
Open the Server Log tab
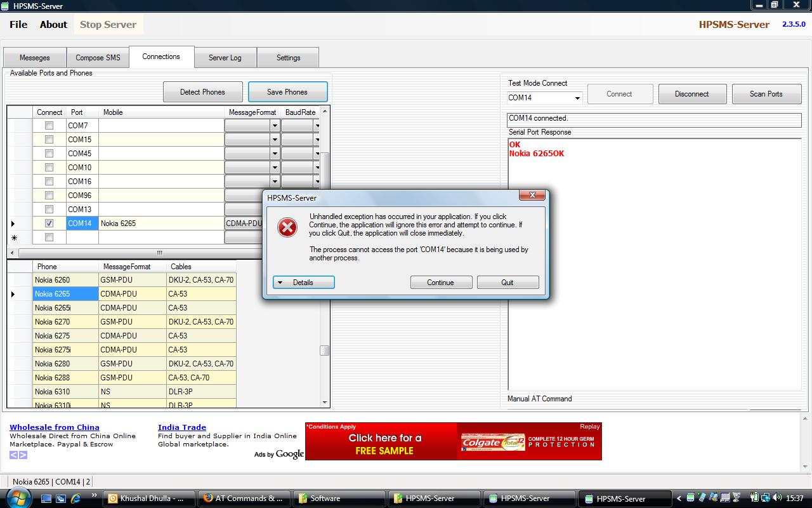(225, 57)
